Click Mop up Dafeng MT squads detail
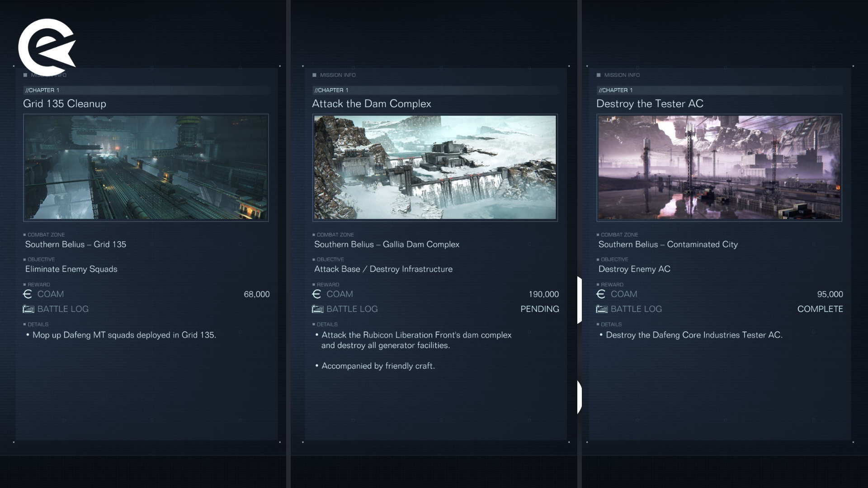Screen dimensions: 868x488 [124, 335]
